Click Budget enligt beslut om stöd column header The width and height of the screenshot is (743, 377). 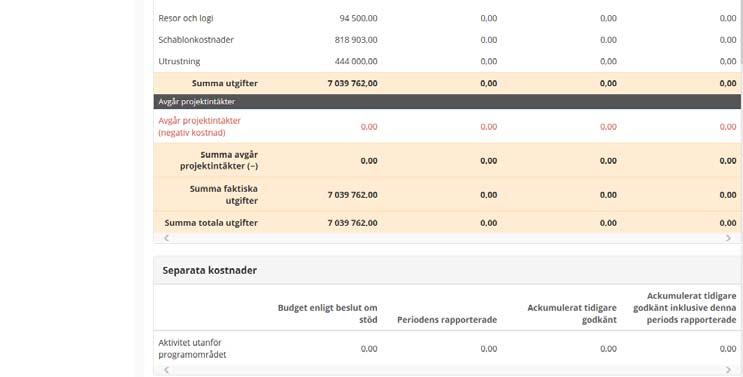click(x=327, y=314)
